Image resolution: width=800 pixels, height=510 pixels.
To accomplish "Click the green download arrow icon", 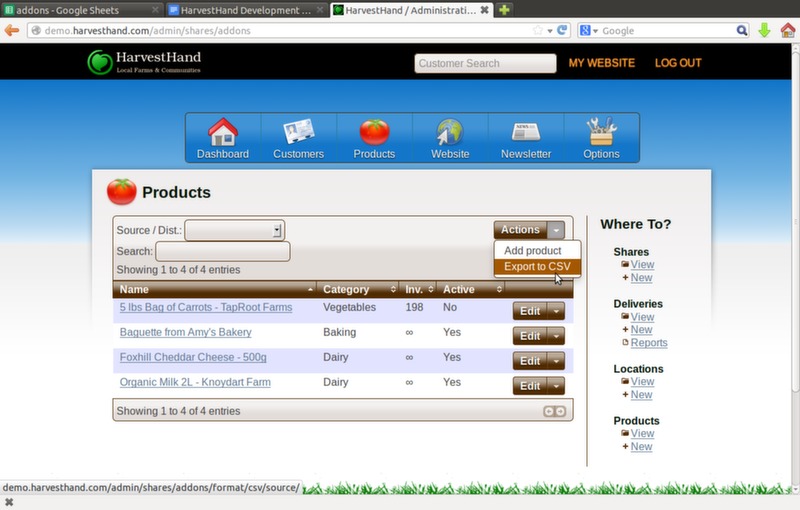I will [764, 30].
